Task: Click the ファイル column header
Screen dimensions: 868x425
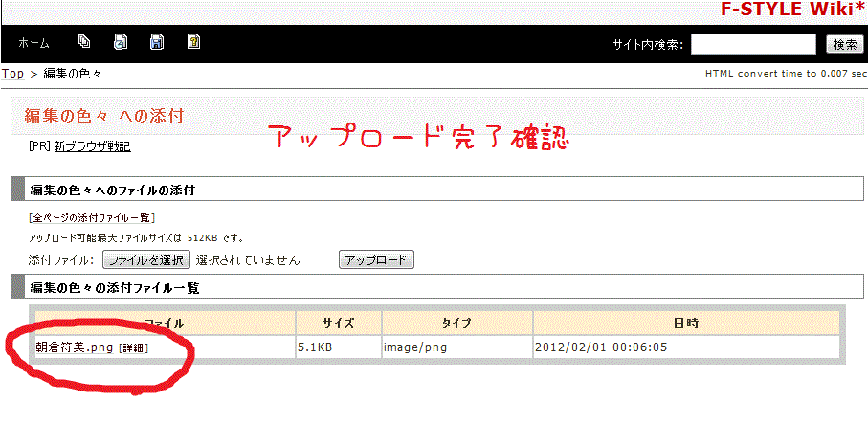Action: [x=165, y=324]
